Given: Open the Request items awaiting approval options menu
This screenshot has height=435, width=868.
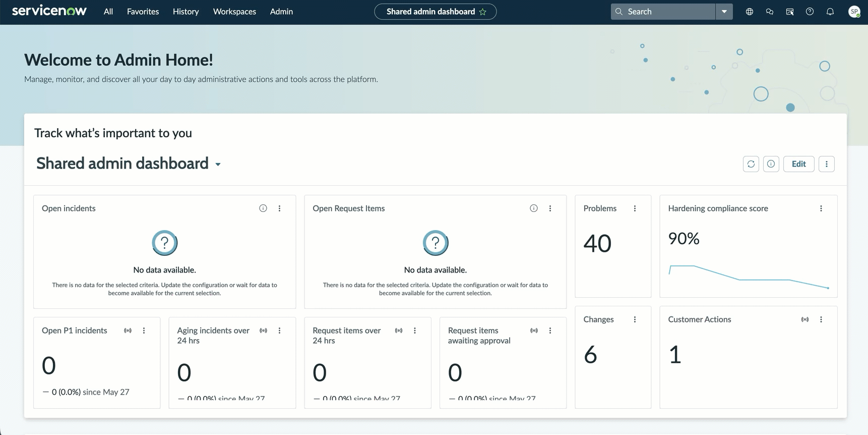Looking at the screenshot, I should [550, 331].
